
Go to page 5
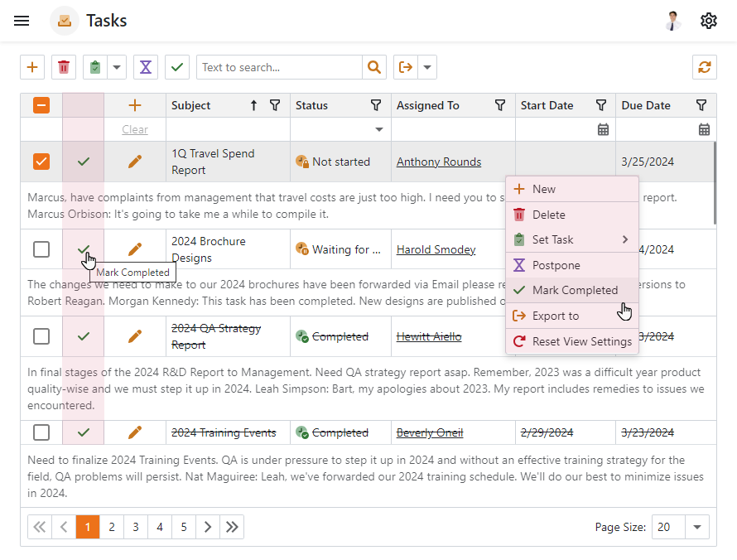point(184,527)
